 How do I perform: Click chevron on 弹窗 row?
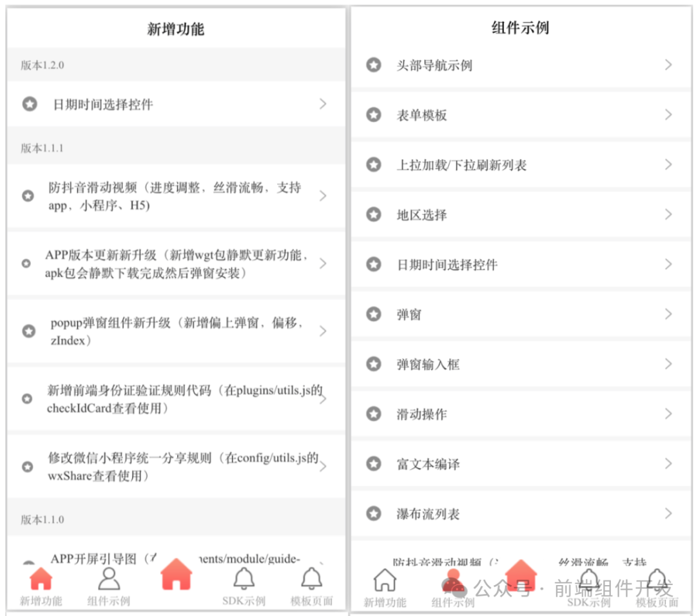[668, 314]
